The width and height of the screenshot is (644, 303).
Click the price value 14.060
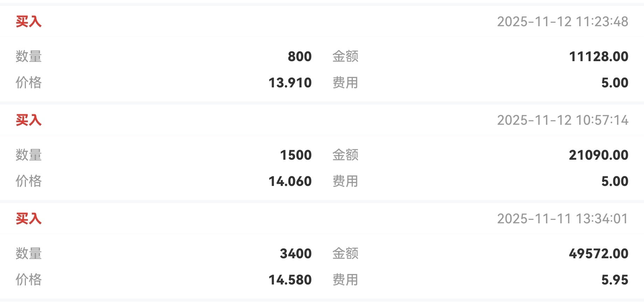[290, 181]
